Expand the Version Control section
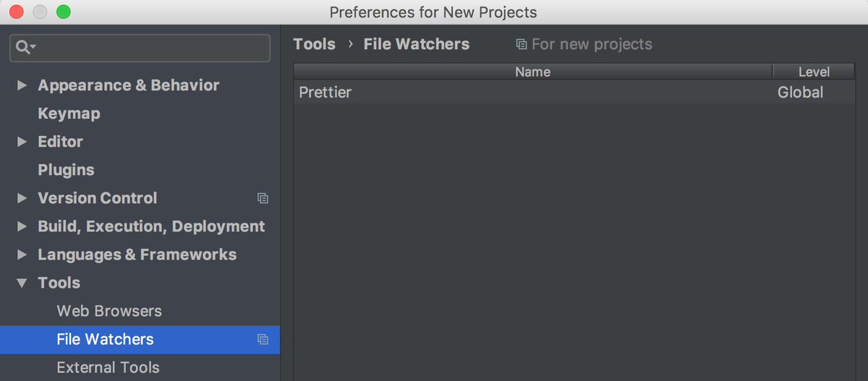The width and height of the screenshot is (868, 381). [x=22, y=198]
